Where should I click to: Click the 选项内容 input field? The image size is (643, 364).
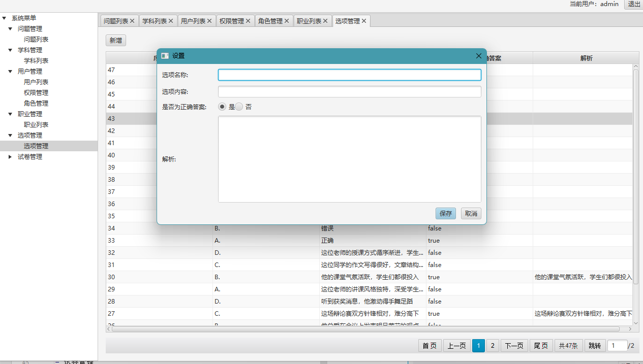[349, 92]
